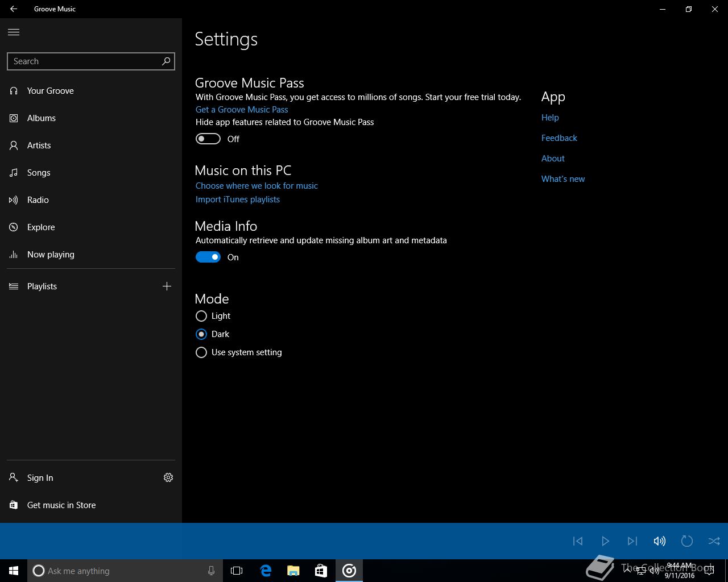
Task: Open the Windows Start menu
Action: [14, 571]
